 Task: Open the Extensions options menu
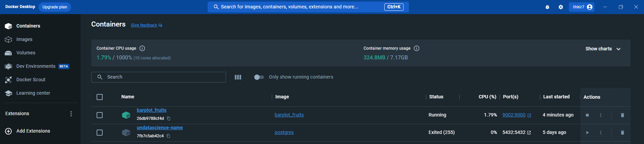pos(71,114)
